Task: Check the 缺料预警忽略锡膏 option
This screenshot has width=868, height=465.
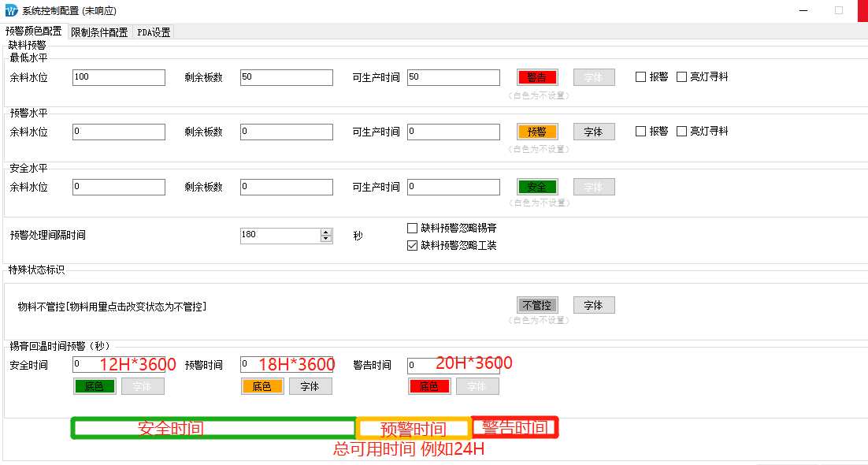Action: coord(412,228)
